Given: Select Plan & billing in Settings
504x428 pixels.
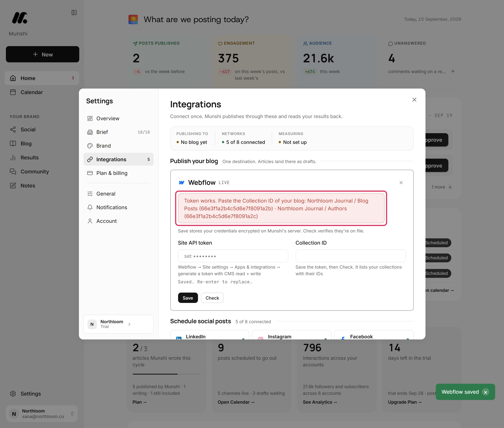Looking at the screenshot, I should (x=118, y=173).
